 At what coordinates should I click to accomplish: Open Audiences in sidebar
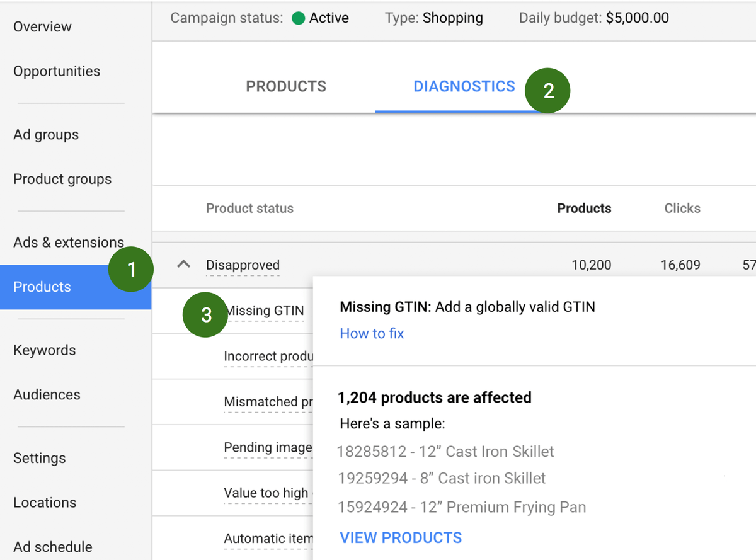pyautogui.click(x=47, y=395)
